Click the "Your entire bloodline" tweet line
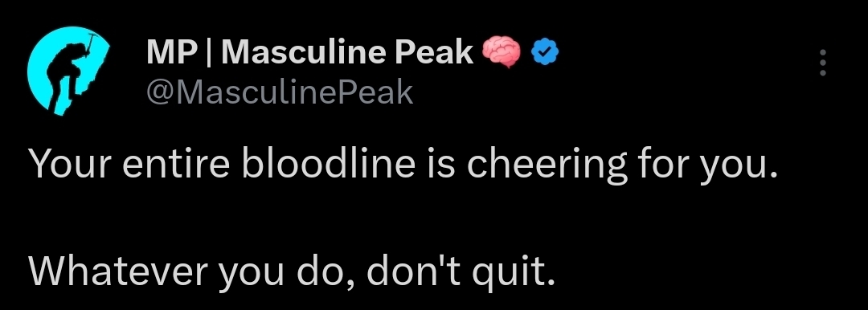This screenshot has width=868, height=310. [403, 166]
